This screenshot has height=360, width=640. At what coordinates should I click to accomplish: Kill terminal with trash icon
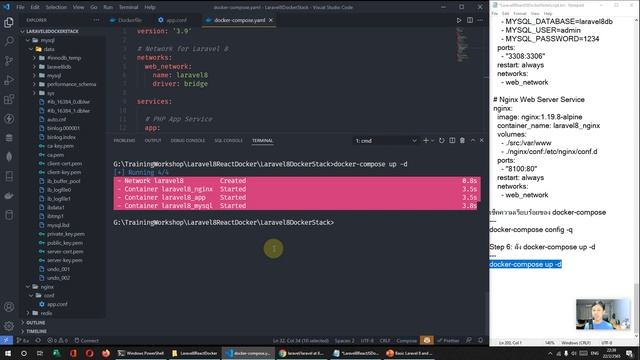point(462,140)
